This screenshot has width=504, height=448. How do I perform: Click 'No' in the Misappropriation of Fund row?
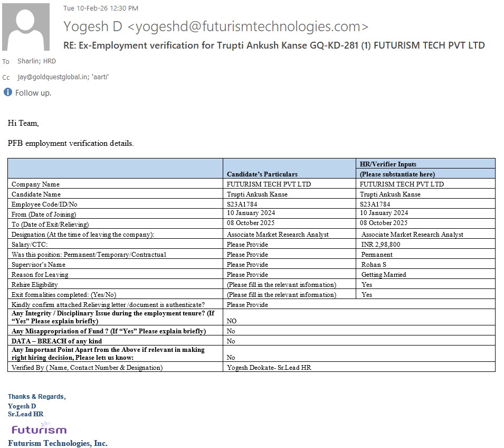pos(231,331)
